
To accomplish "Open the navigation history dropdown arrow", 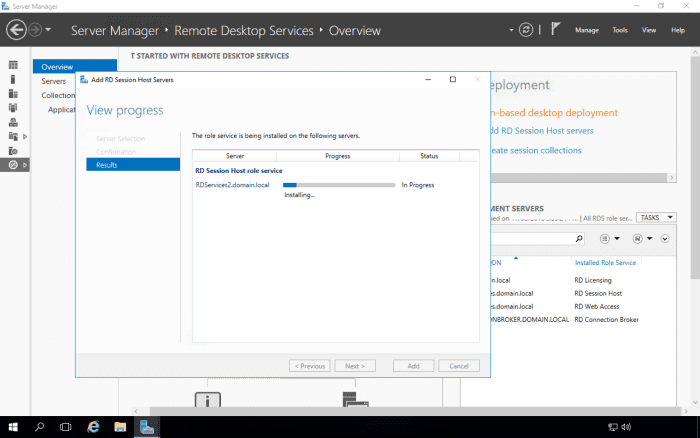I will (48, 30).
